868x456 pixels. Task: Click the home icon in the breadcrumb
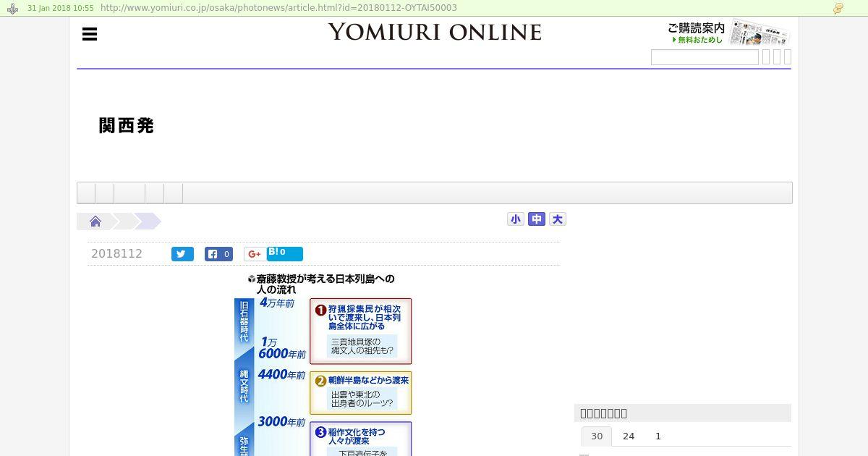pos(95,221)
